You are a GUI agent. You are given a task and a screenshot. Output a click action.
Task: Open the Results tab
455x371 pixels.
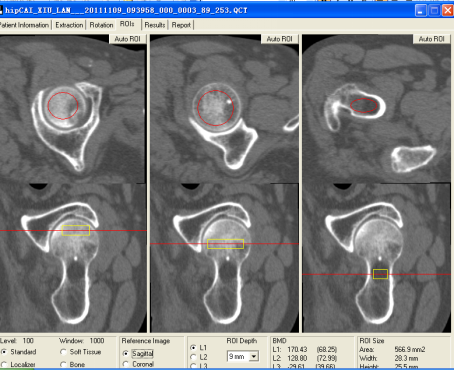click(155, 25)
